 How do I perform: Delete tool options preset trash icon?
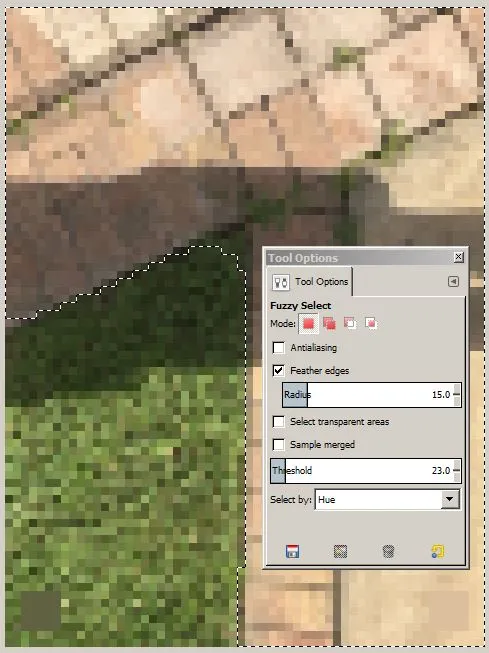coord(388,551)
